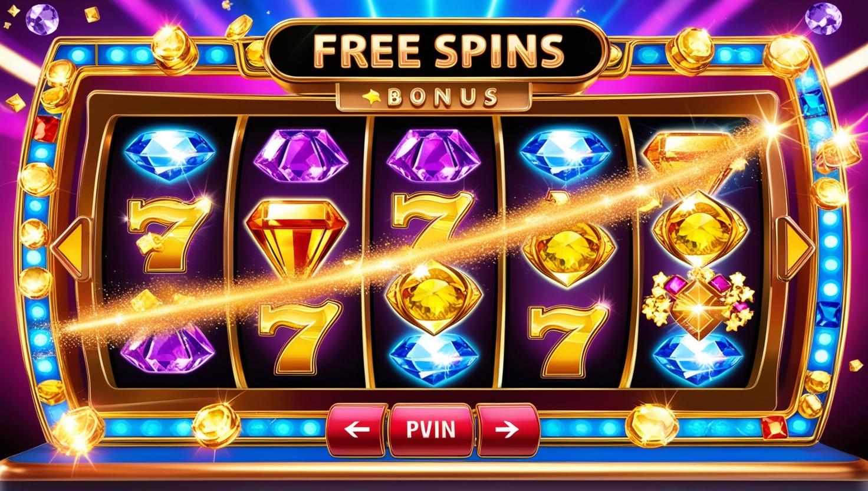The image size is (868, 491).
Task: Select the gold right triangle on the frame
Action: pyautogui.click(x=795, y=247)
